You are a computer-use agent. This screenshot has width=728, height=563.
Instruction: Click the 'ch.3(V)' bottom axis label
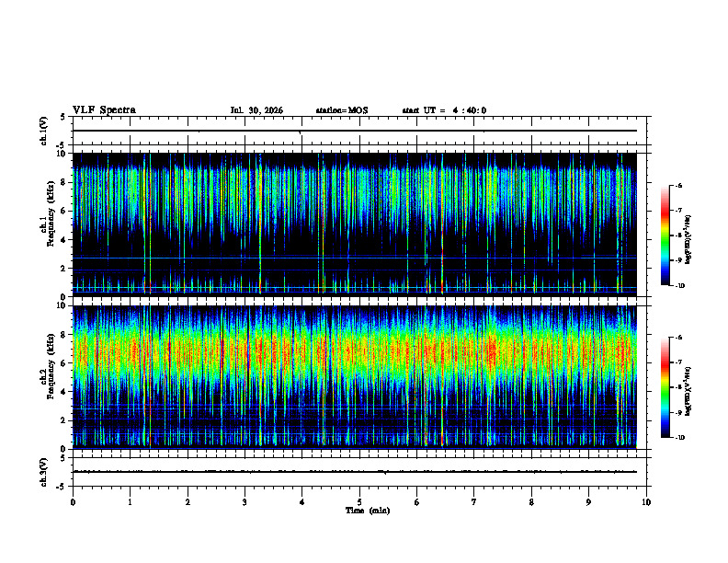coord(43,472)
